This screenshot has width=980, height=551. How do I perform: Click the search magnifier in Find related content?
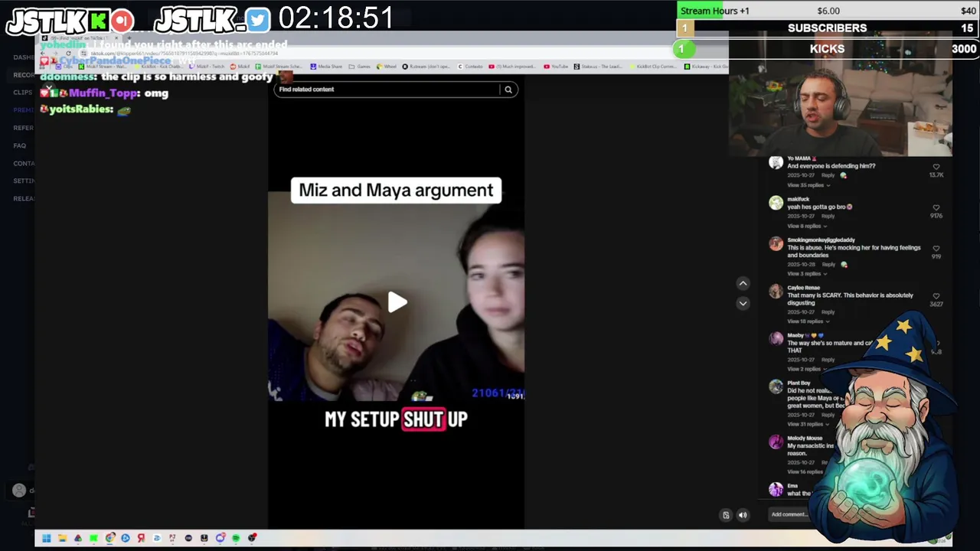[508, 90]
